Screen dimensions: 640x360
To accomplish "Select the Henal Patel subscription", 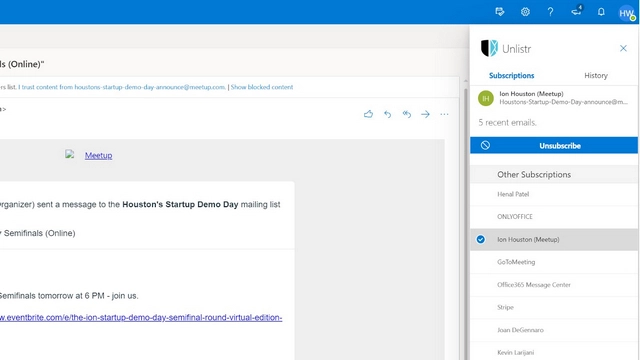I will coord(554,194).
